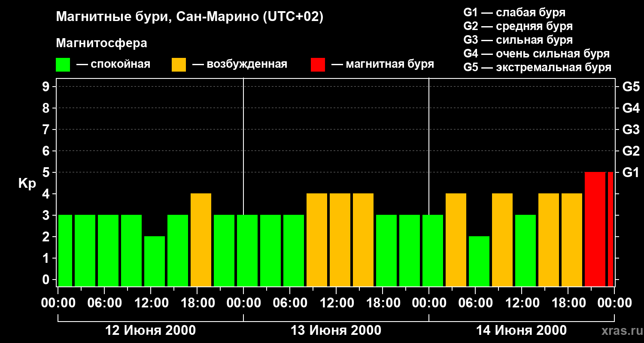
Task: Click the Kp axis value '9'
Action: click(x=47, y=87)
